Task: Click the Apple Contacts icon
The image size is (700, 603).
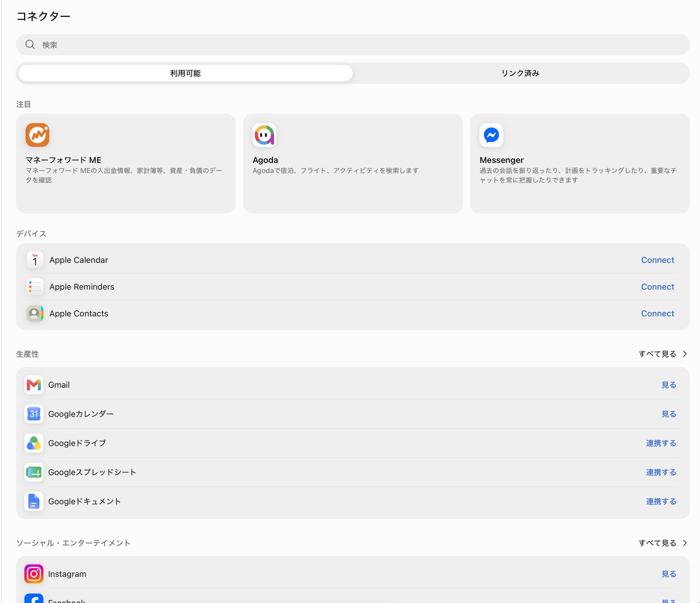Action: [35, 313]
